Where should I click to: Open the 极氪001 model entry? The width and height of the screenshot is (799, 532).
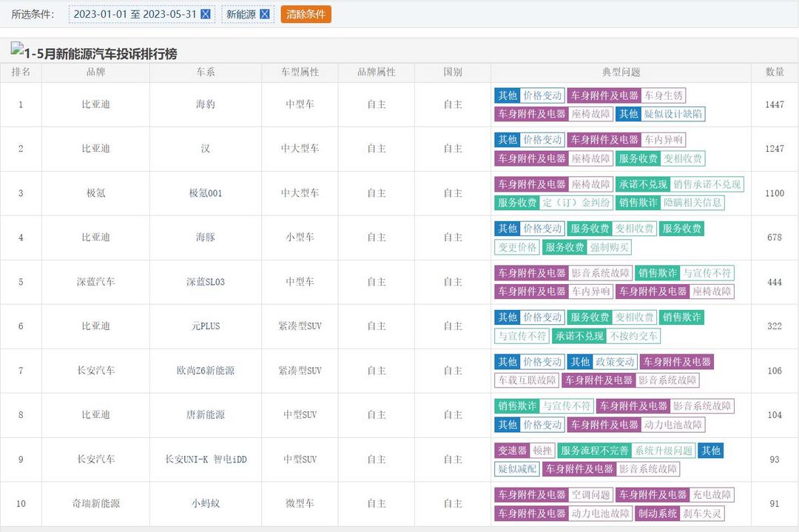[206, 193]
